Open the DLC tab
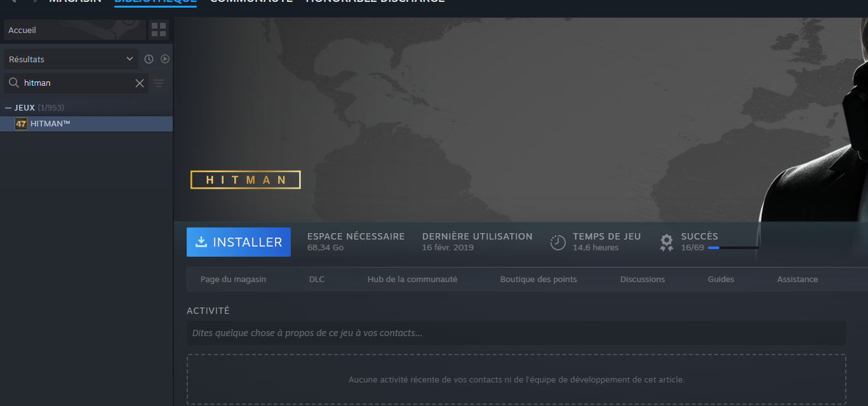Viewport: 868px width, 406px height. 316,279
